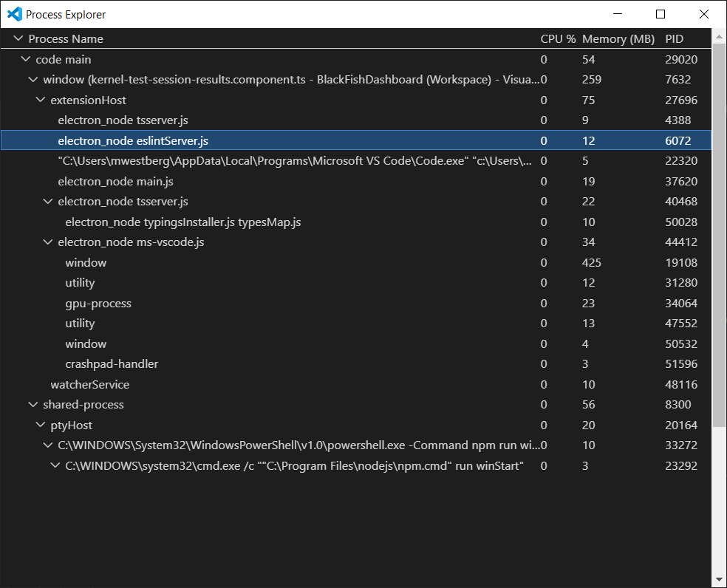Select the watcherService process row
The width and height of the screenshot is (727, 588).
(x=90, y=384)
